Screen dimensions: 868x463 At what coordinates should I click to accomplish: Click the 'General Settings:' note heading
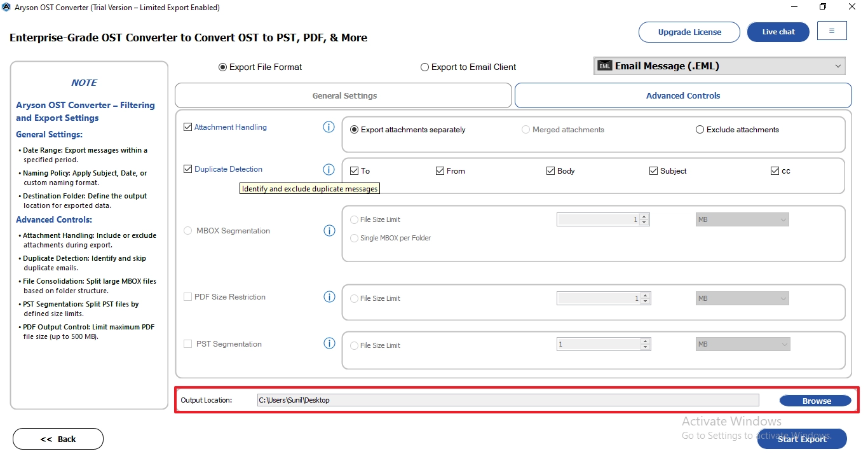pyautogui.click(x=49, y=134)
